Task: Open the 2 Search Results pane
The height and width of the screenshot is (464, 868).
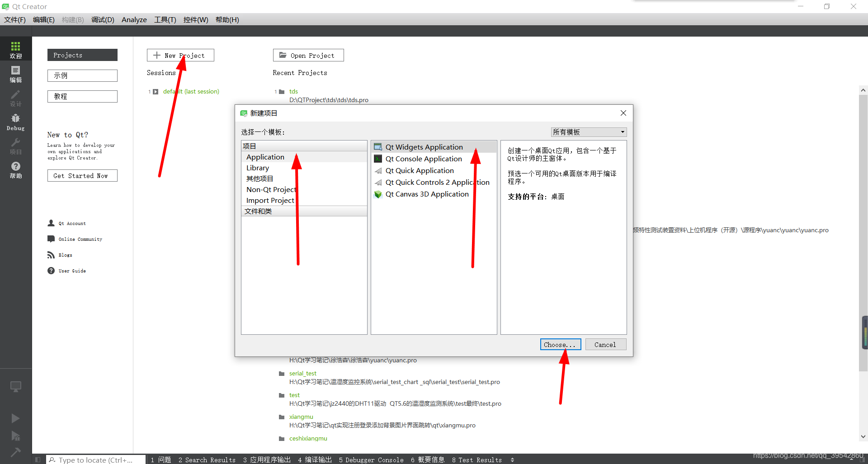Action: click(x=207, y=459)
